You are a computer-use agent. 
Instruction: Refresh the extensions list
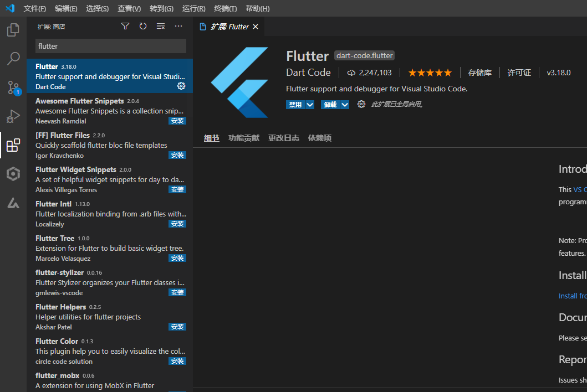pos(143,26)
